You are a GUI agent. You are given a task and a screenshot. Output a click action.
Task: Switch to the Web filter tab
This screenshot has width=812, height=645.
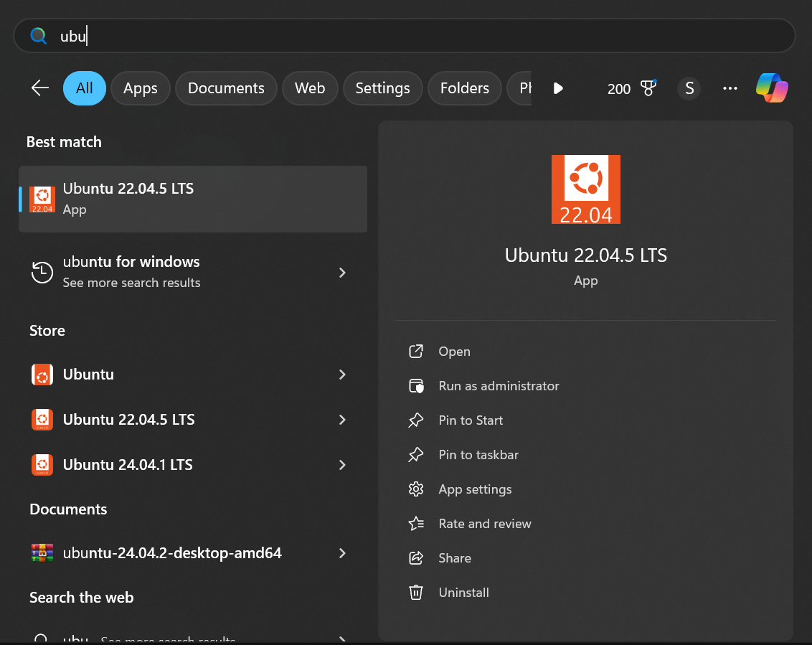310,88
